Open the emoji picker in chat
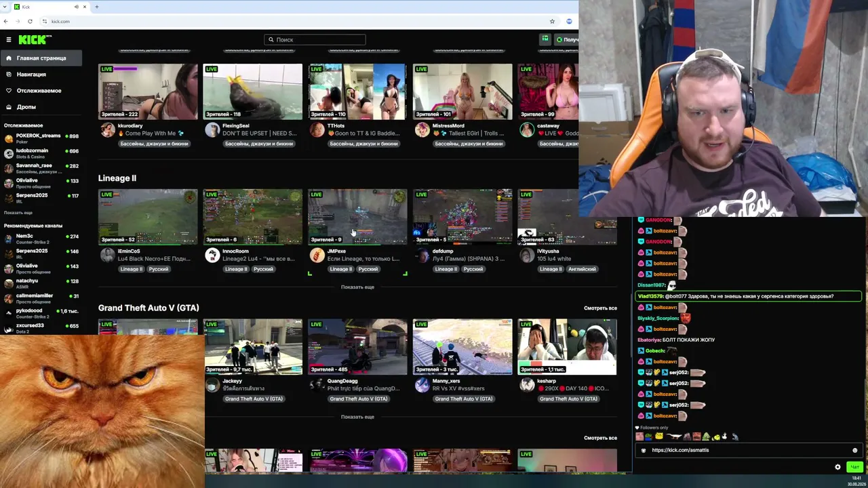Image resolution: width=868 pixels, height=488 pixels. point(854,450)
